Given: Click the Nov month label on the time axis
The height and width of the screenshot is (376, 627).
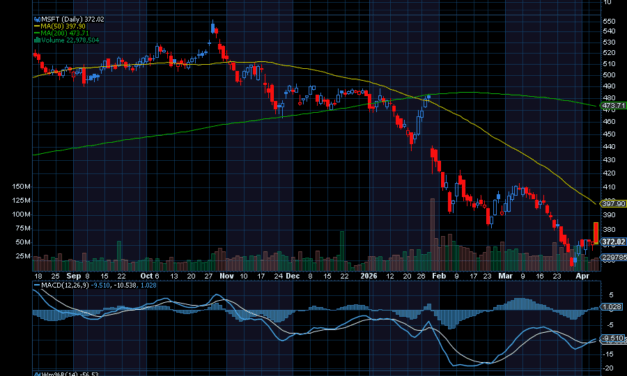Looking at the screenshot, I should 227,276.
